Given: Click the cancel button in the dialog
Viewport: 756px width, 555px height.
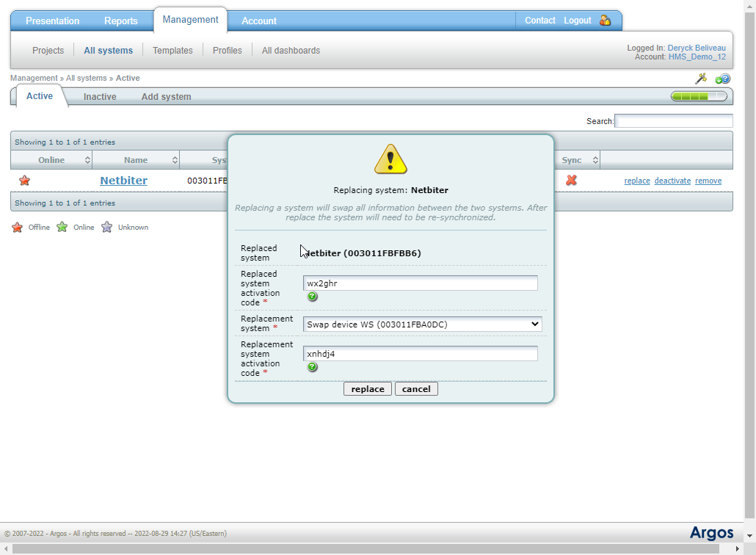Looking at the screenshot, I should tap(416, 389).
